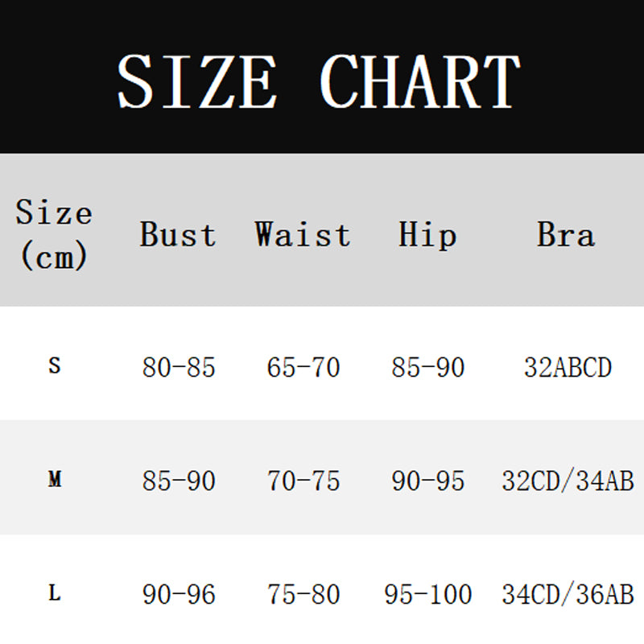
Task: Select the M size row label
Action: (x=55, y=479)
